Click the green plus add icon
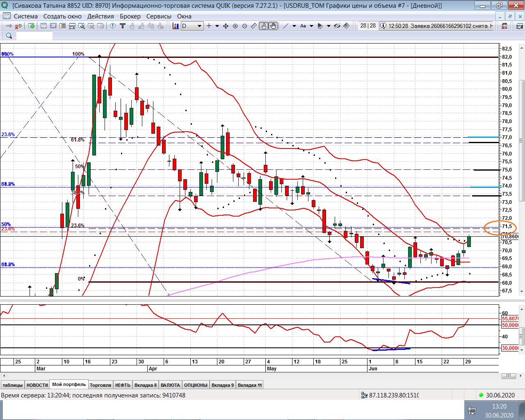525x420 pixels. tap(32, 26)
